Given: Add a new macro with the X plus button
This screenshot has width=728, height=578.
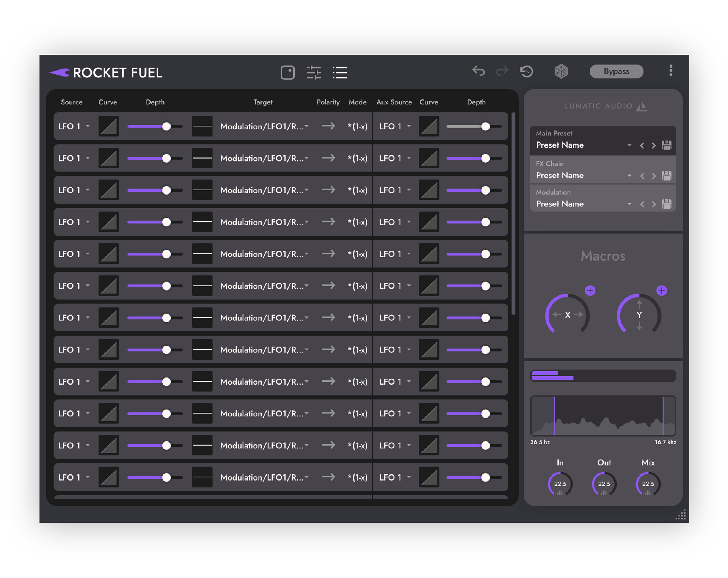Looking at the screenshot, I should coord(590,291).
